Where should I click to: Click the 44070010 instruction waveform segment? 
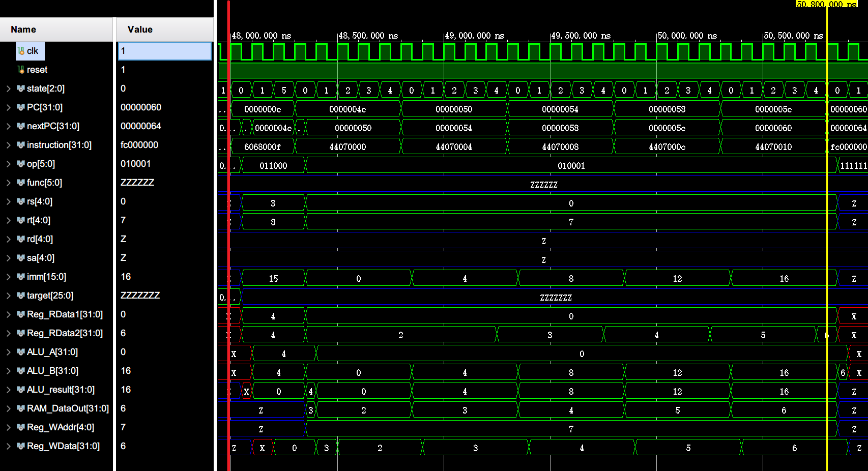pyautogui.click(x=773, y=147)
